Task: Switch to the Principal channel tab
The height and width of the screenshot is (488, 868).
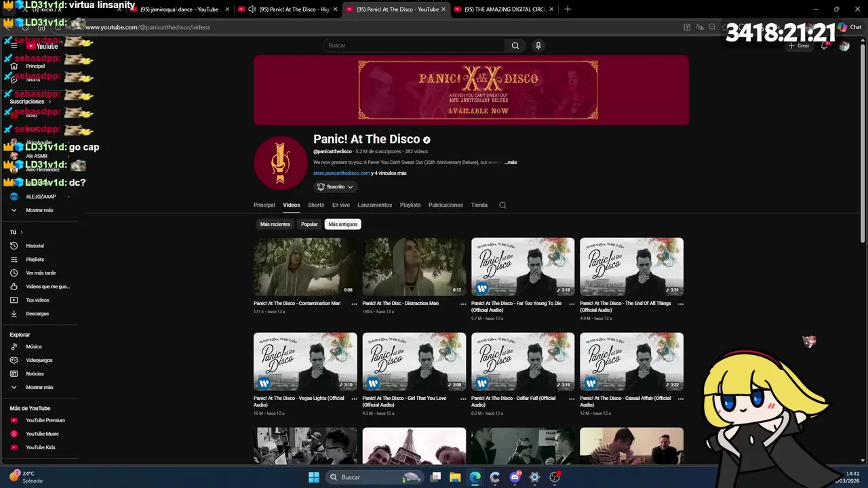Action: (x=264, y=205)
